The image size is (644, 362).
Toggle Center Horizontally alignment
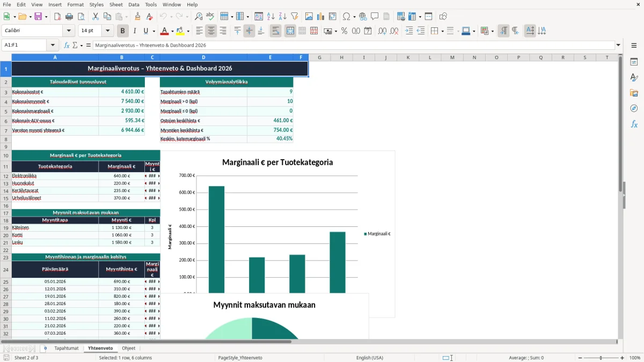click(211, 31)
